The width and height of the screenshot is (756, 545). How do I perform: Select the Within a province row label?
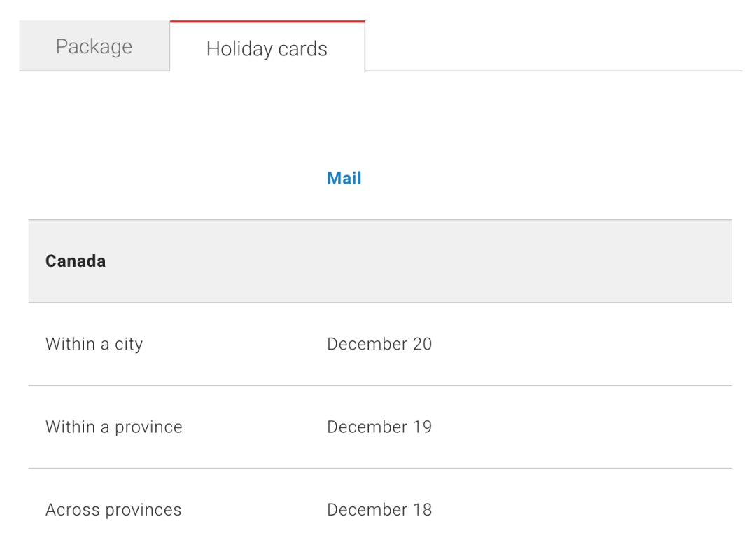pyautogui.click(x=114, y=427)
